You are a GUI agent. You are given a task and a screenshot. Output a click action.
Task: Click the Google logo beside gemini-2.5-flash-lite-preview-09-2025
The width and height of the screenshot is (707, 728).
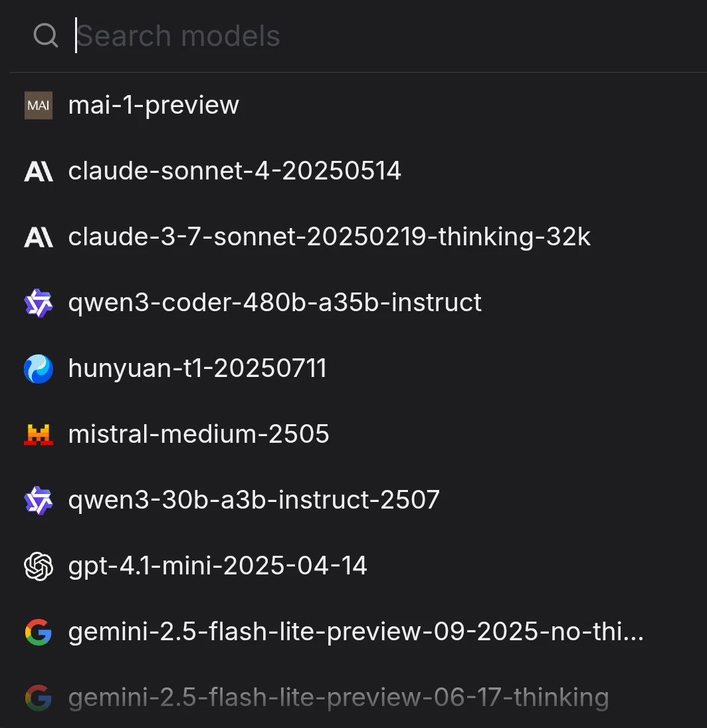click(x=38, y=632)
